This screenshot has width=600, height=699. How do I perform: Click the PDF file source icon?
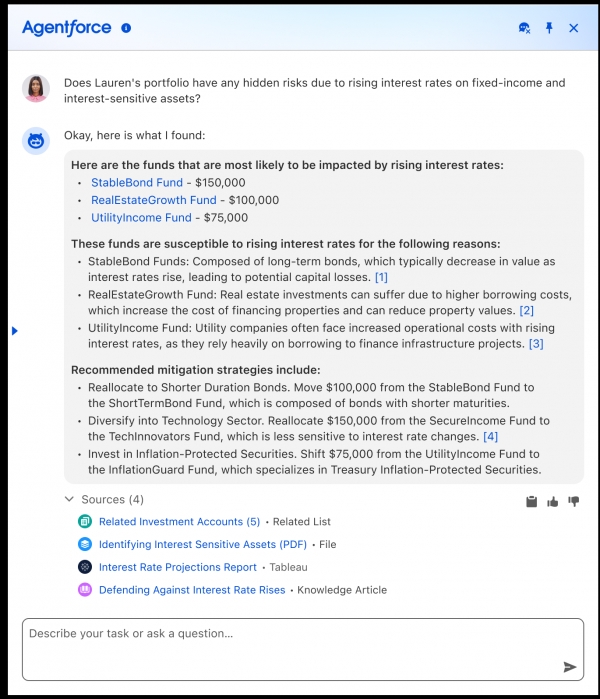pos(85,544)
